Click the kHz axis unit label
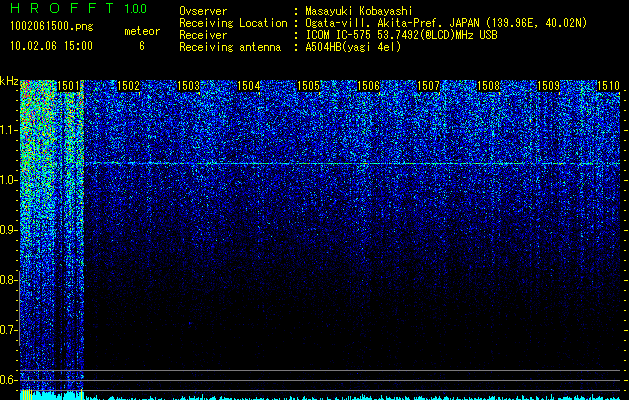Image resolution: width=629 pixels, height=400 pixels. coord(9,81)
